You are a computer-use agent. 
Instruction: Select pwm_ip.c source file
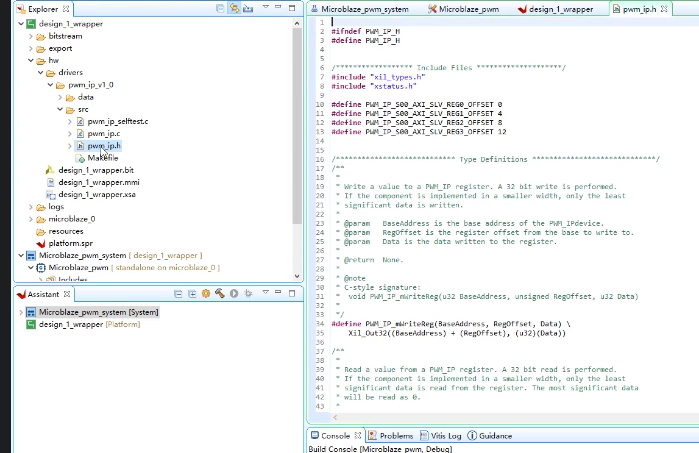click(103, 133)
